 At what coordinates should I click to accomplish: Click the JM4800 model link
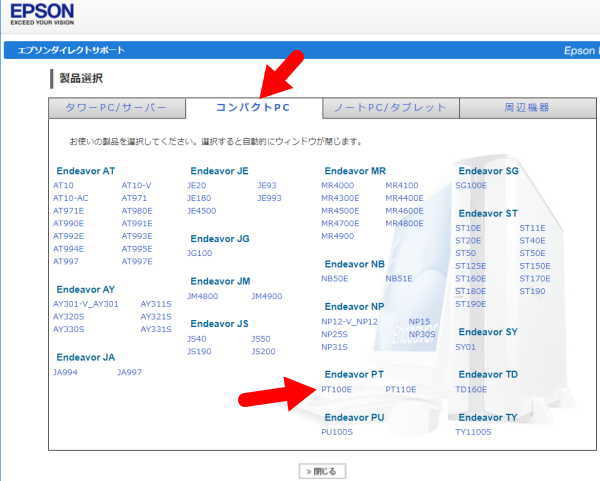click(x=202, y=296)
